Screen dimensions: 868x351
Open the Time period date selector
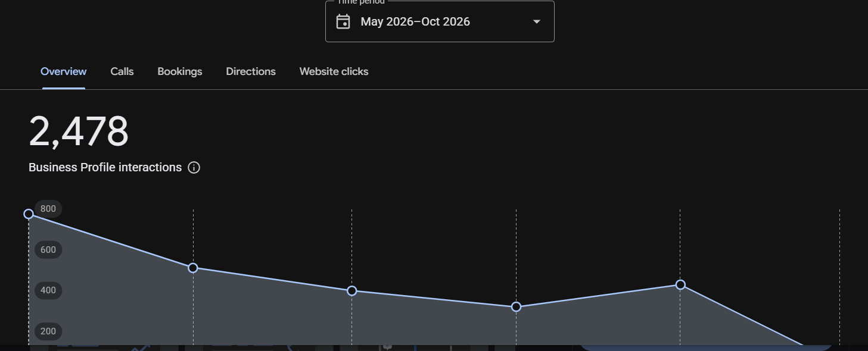pyautogui.click(x=440, y=21)
